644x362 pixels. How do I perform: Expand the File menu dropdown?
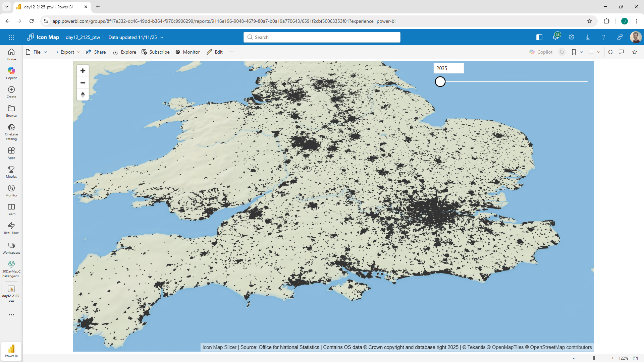point(37,52)
